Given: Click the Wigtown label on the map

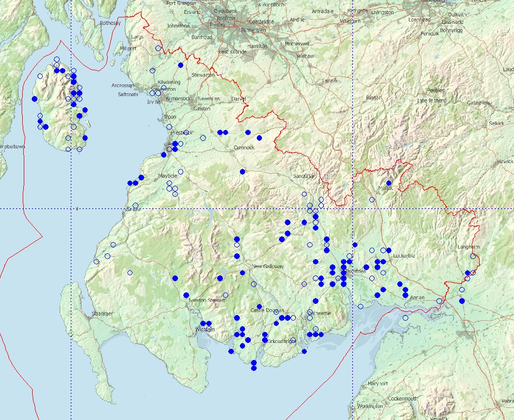Looking at the screenshot, I should pyautogui.click(x=204, y=329).
